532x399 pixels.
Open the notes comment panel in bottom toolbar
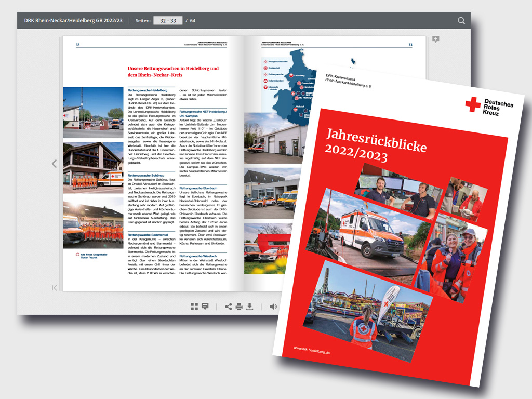pos(205,307)
